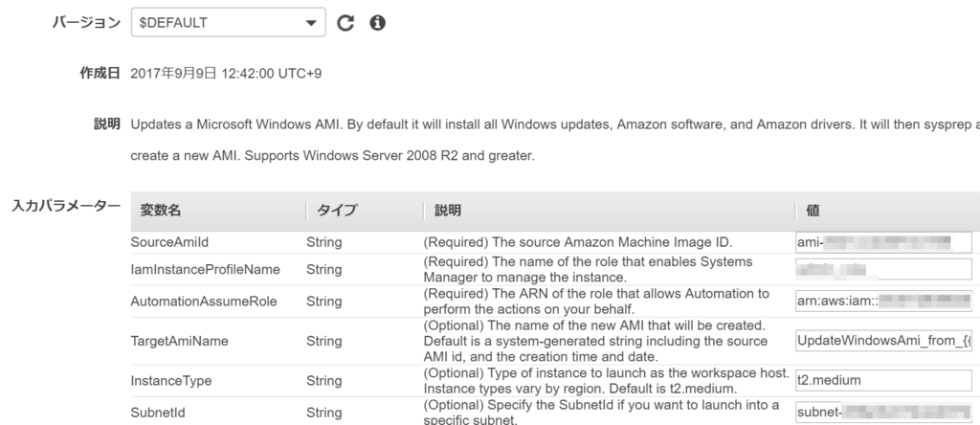Select the TargetAmiName variable name
The height and width of the screenshot is (425, 980).
179,341
